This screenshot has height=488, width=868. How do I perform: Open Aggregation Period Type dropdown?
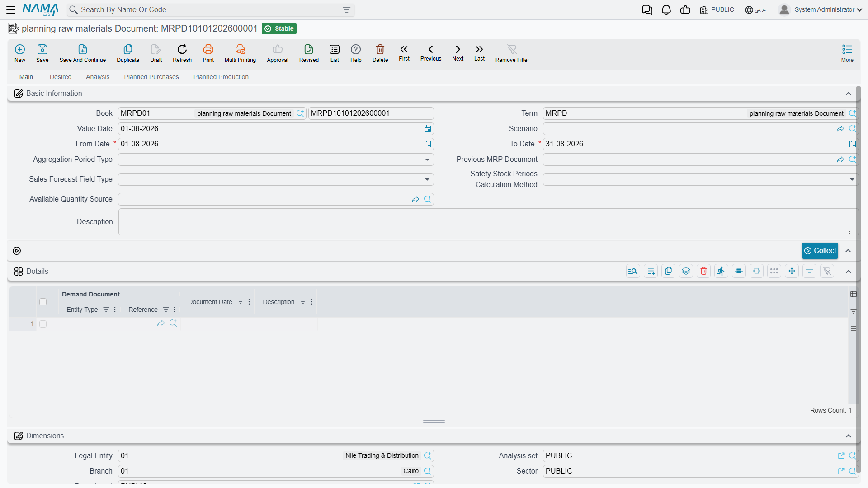click(427, 160)
